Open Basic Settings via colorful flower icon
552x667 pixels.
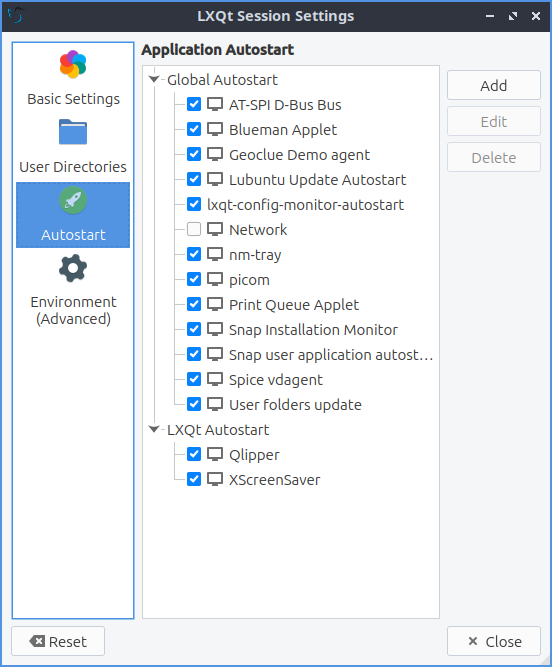click(73, 64)
